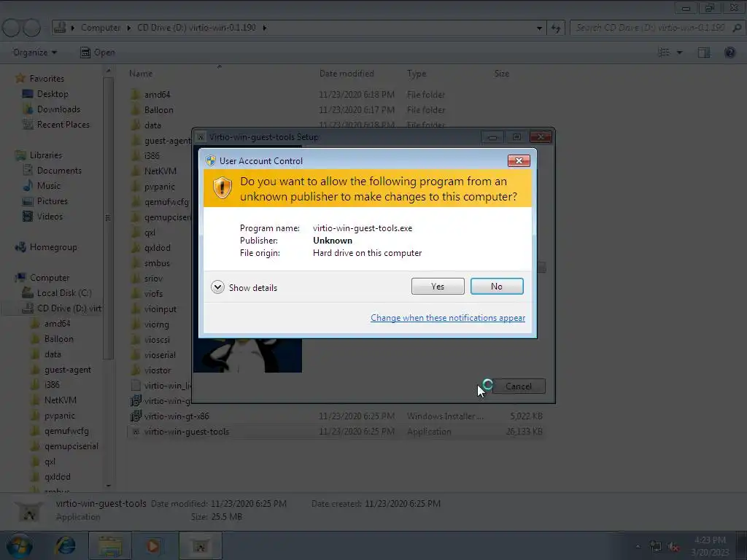
Task: Click virtio setup taskbar icon
Action: [x=200, y=545]
